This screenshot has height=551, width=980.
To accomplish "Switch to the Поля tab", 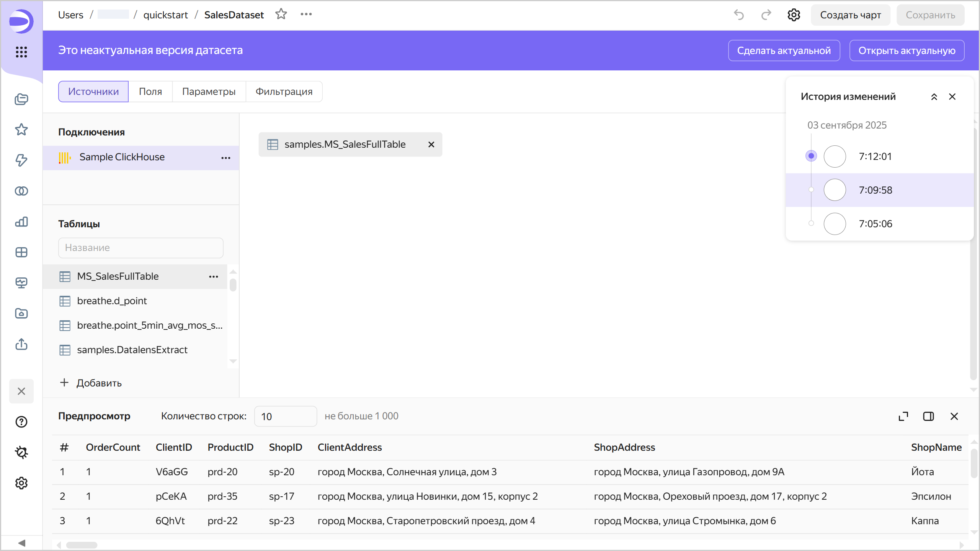I will click(150, 91).
